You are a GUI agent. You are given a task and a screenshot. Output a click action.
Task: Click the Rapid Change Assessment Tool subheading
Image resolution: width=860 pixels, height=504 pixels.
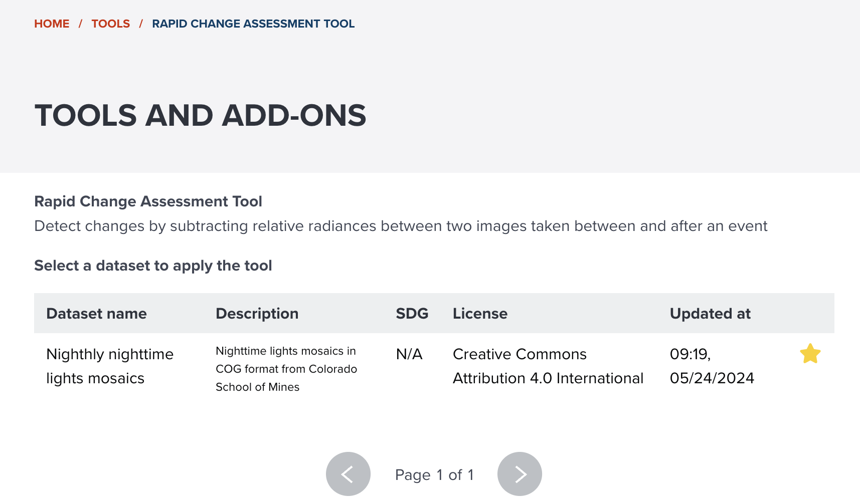point(148,201)
